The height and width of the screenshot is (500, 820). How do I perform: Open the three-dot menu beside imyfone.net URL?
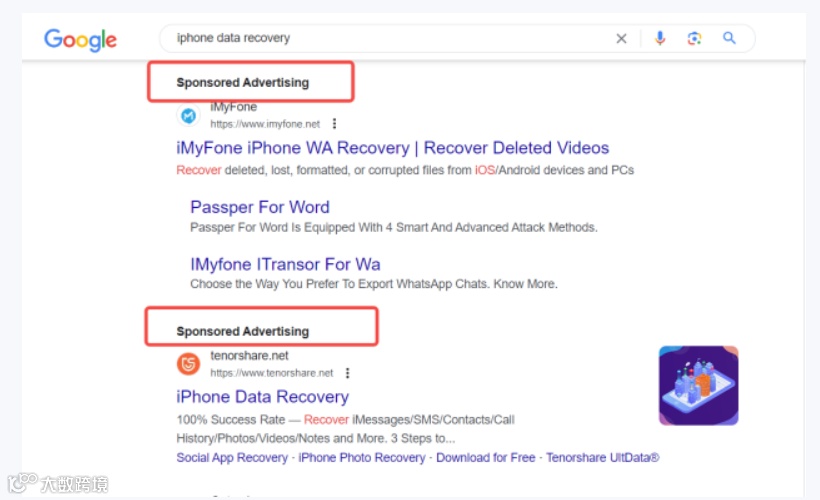pyautogui.click(x=334, y=124)
